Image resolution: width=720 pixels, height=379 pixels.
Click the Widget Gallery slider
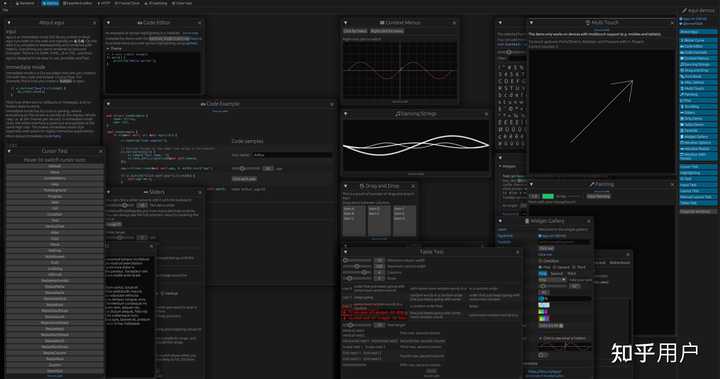pos(553,286)
